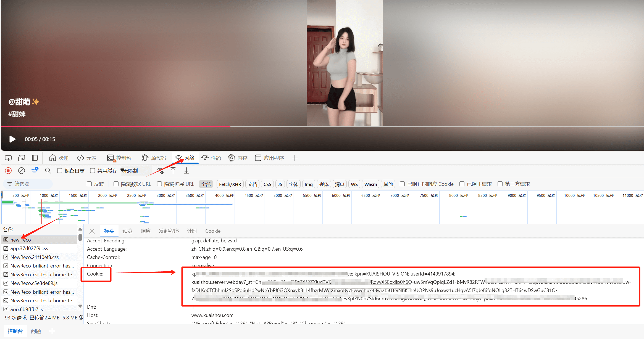Play the video with the play button
Screen dimensions: 644x339
pos(12,139)
